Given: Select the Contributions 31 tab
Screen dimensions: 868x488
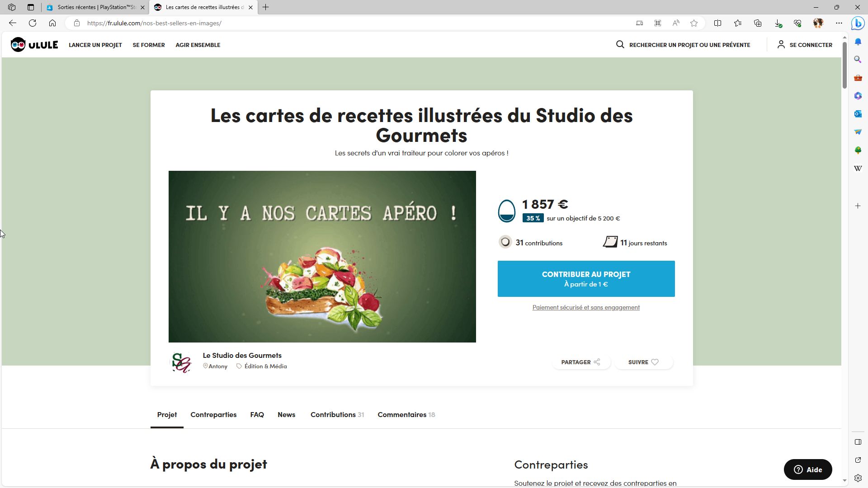Looking at the screenshot, I should click(337, 415).
